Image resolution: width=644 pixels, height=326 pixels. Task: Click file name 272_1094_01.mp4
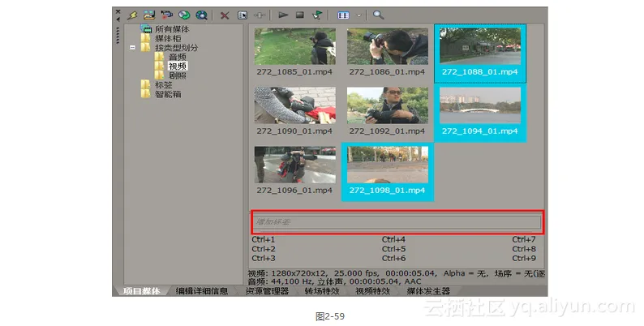click(479, 131)
